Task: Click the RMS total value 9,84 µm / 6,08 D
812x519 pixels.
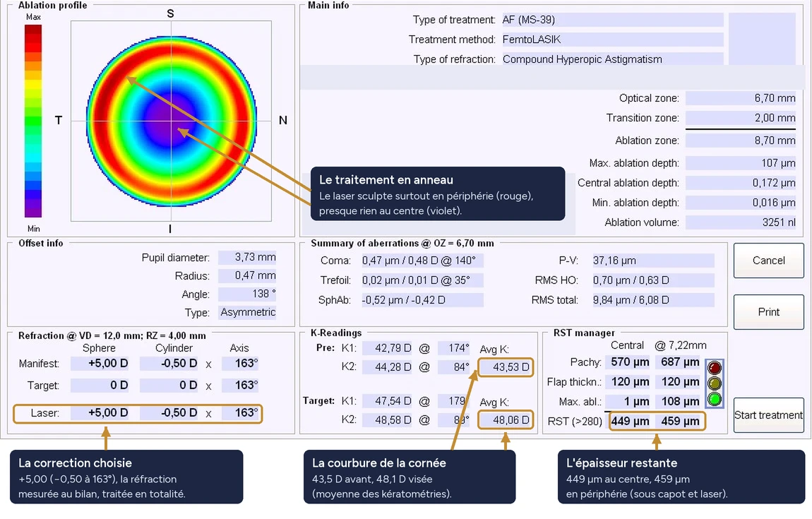Action: click(x=653, y=300)
